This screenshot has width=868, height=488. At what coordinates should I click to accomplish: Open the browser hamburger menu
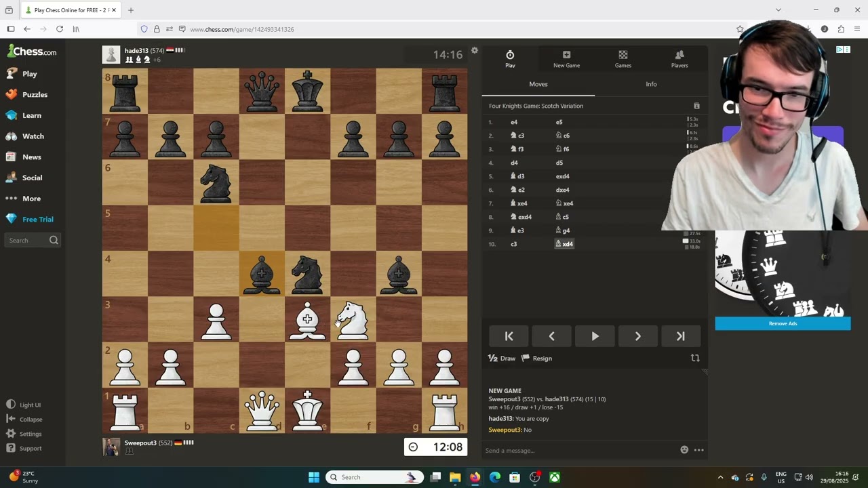pos(857,29)
